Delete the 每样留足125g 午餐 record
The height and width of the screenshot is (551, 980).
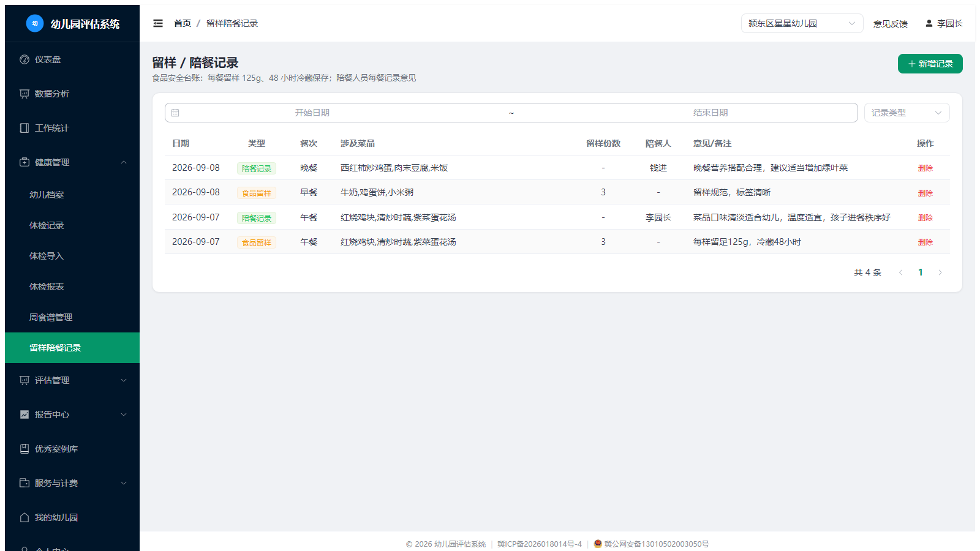(925, 242)
